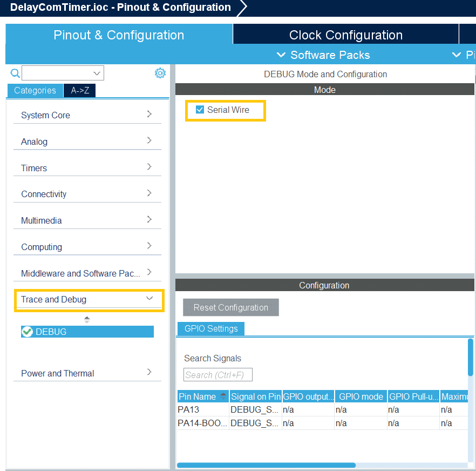This screenshot has height=471, width=476.
Task: Expand the System Core category
Action: [x=87, y=115]
